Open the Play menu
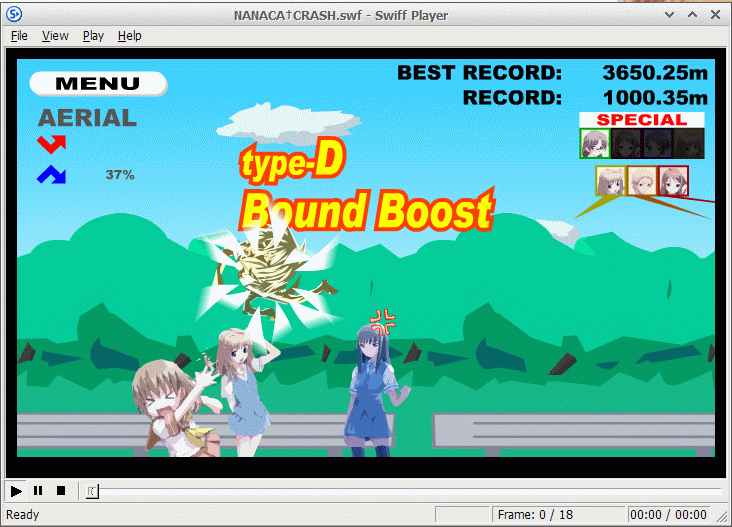This screenshot has height=527, width=732. click(93, 36)
